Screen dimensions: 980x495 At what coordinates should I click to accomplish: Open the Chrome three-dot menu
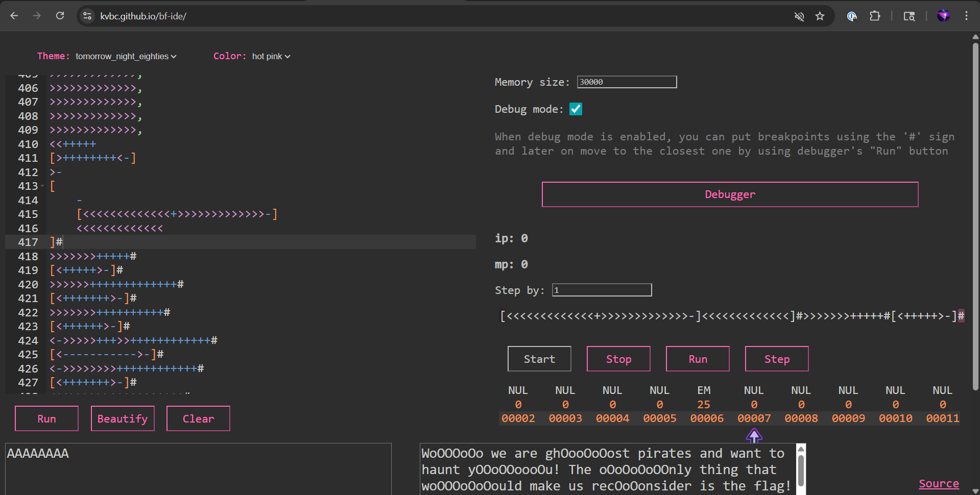(966, 16)
